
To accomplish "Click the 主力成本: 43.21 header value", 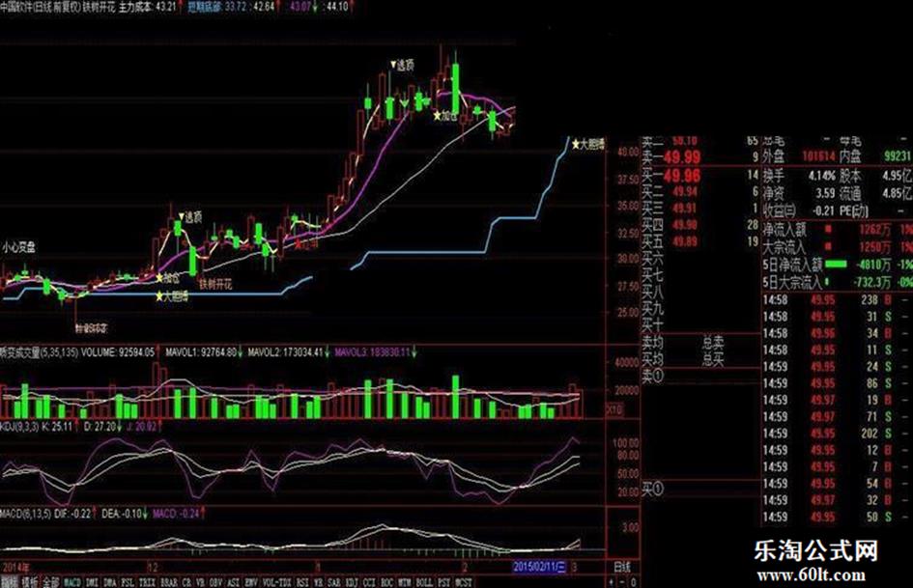I will coord(147,7).
